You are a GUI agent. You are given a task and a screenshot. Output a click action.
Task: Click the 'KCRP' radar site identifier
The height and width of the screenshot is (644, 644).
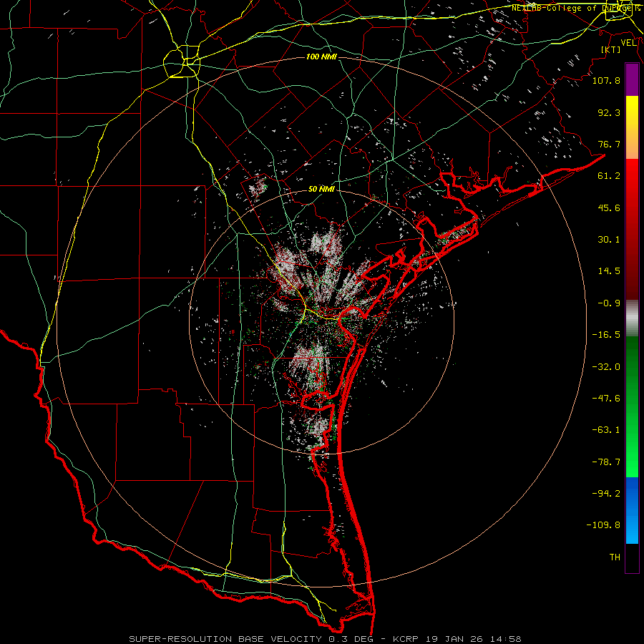point(406,639)
